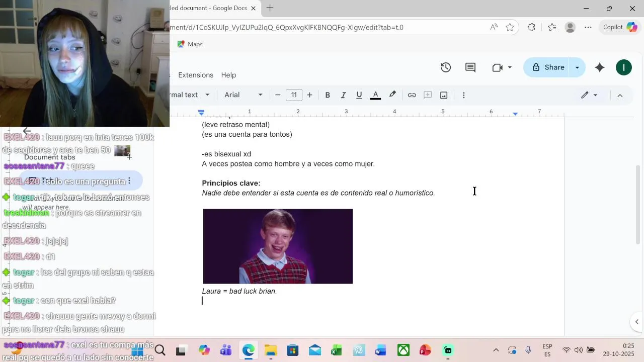Open the Copilot sidebar
The width and height of the screenshot is (644, 362).
pos(620,27)
